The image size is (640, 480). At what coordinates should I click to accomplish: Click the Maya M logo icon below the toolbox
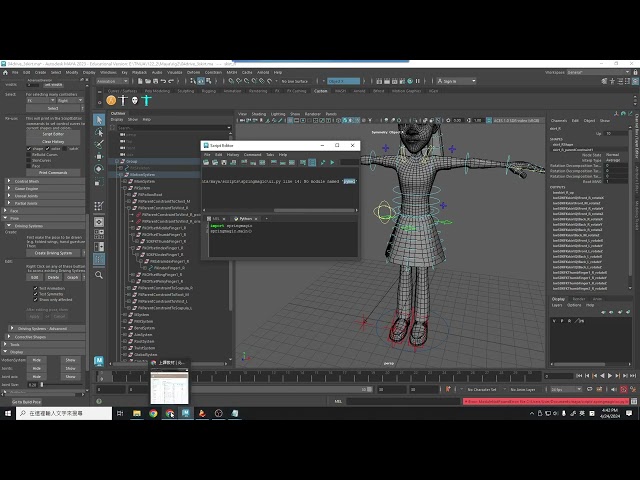pos(99,361)
